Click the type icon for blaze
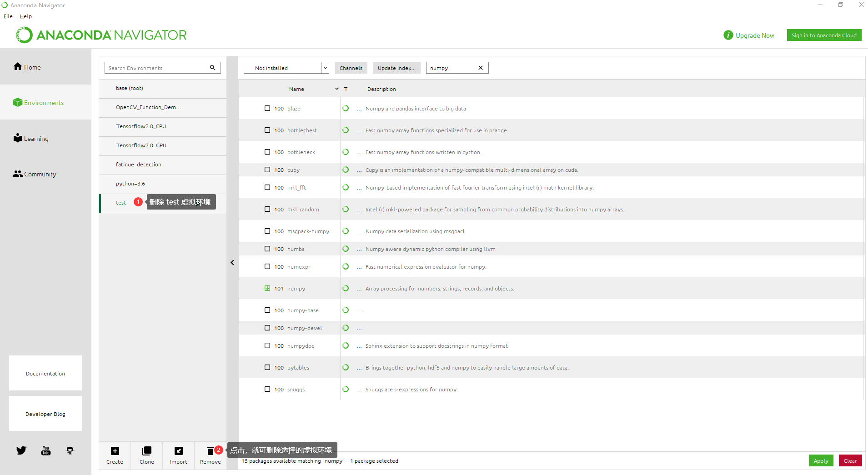Image resolution: width=868 pixels, height=475 pixels. (x=346, y=108)
